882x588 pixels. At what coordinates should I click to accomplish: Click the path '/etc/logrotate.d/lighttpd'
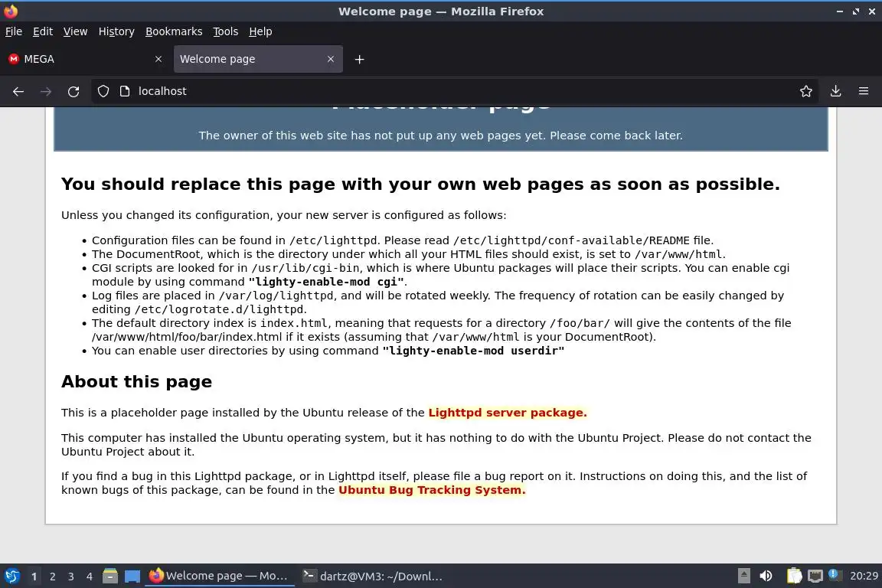pos(219,309)
